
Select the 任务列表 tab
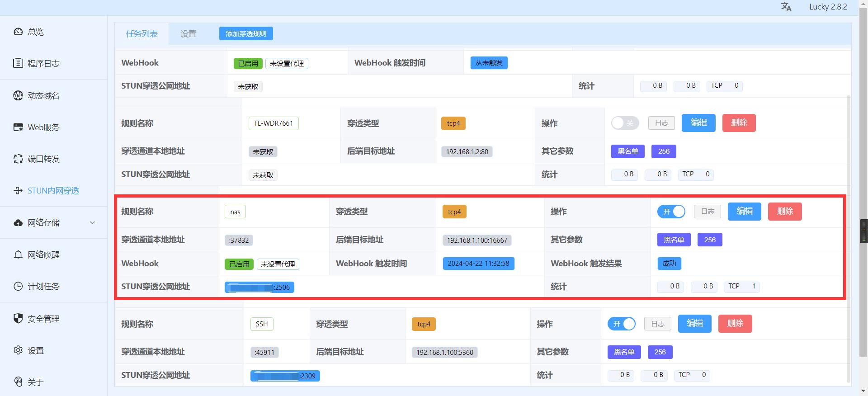click(142, 34)
